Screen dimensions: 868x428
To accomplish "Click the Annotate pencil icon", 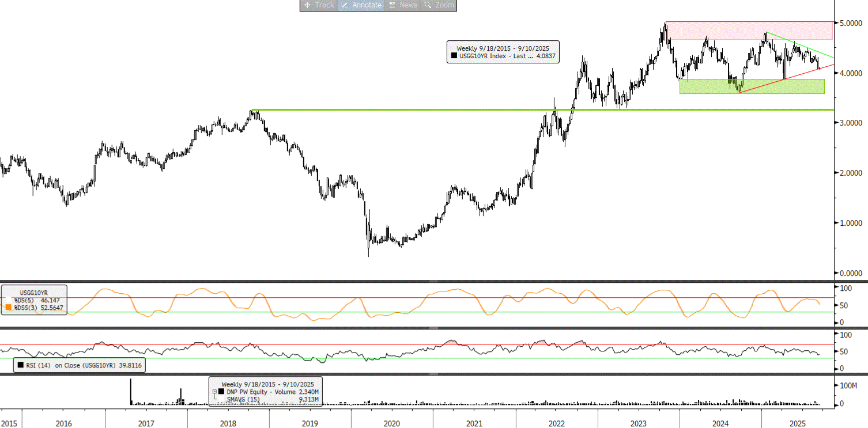I will click(x=344, y=5).
